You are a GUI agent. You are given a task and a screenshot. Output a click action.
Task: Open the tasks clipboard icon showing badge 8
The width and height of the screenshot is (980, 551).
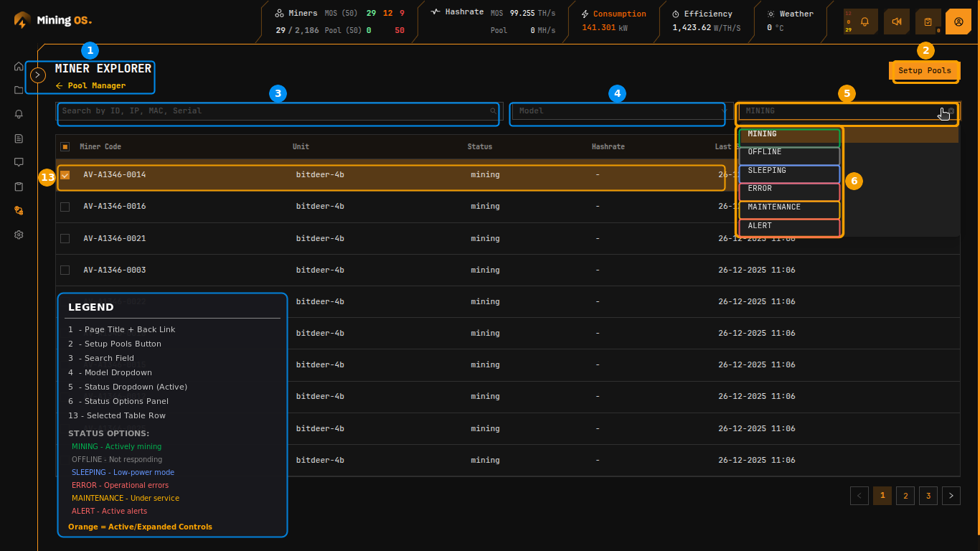pyautogui.click(x=928, y=21)
